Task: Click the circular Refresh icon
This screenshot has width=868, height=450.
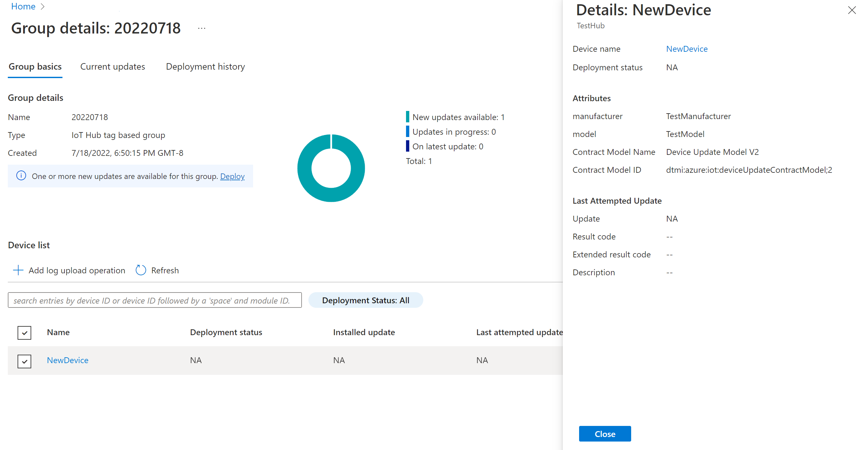Action: 141,270
